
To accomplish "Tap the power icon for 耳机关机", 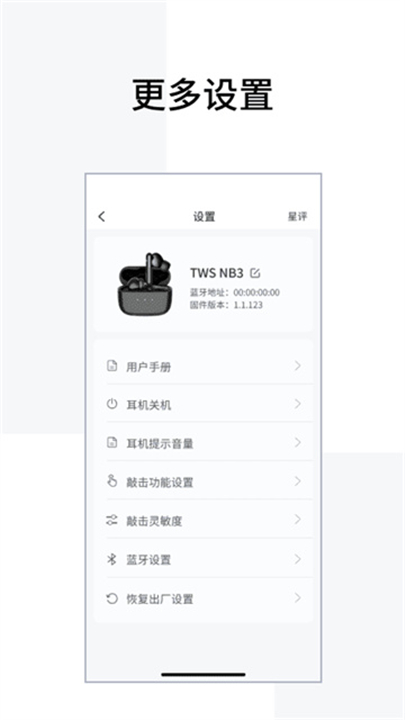I will click(x=112, y=405).
